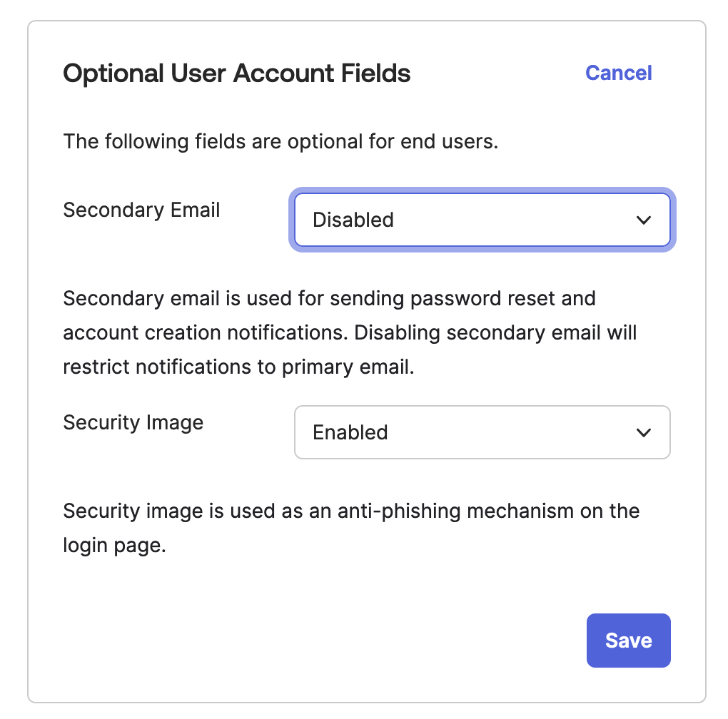Click the Security Image field label
Viewport: 728px width, 719px height.
click(133, 422)
